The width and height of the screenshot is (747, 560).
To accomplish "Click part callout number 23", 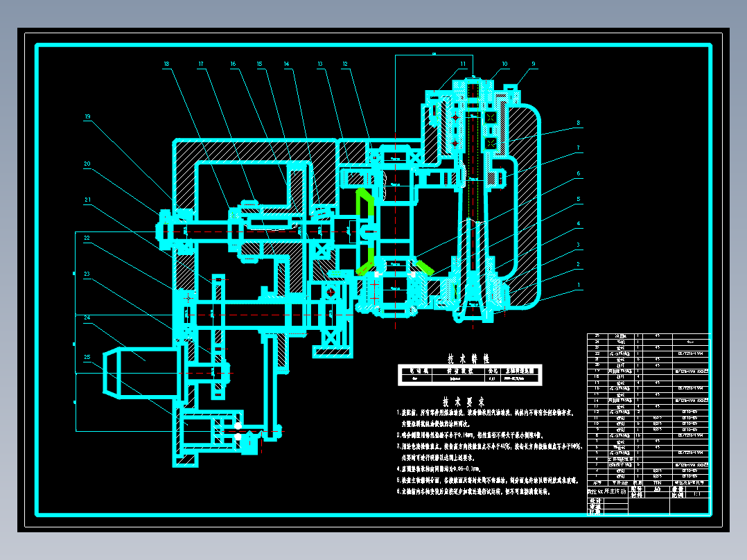I will [x=87, y=274].
